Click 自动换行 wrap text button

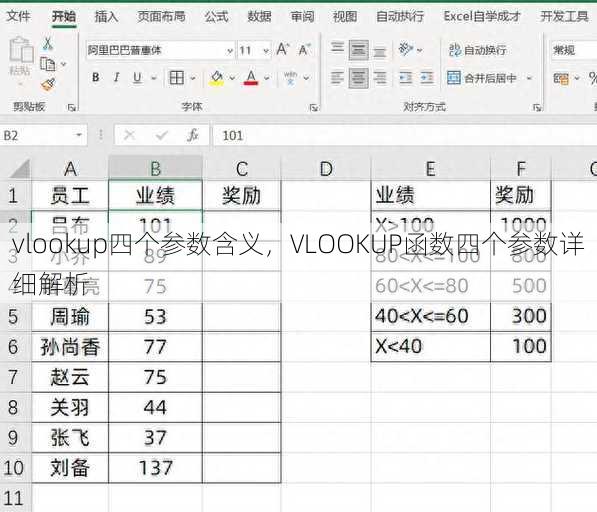click(x=477, y=50)
